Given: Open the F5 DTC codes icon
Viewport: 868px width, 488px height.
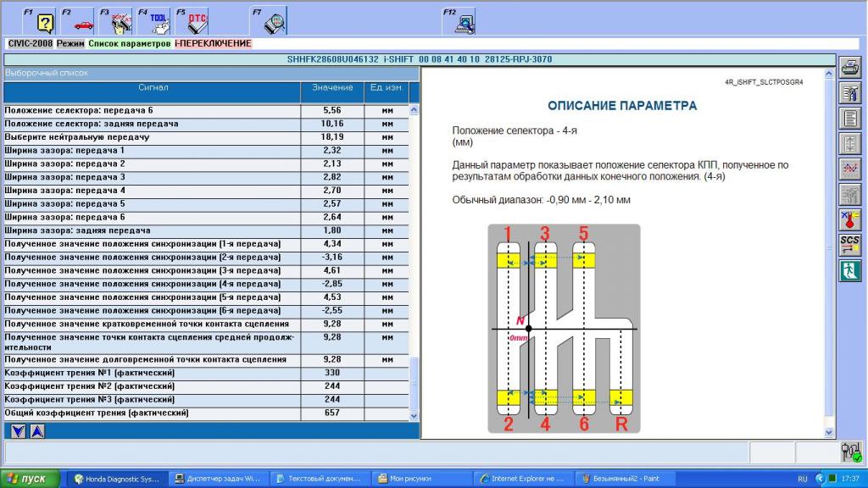Looking at the screenshot, I should [192, 21].
